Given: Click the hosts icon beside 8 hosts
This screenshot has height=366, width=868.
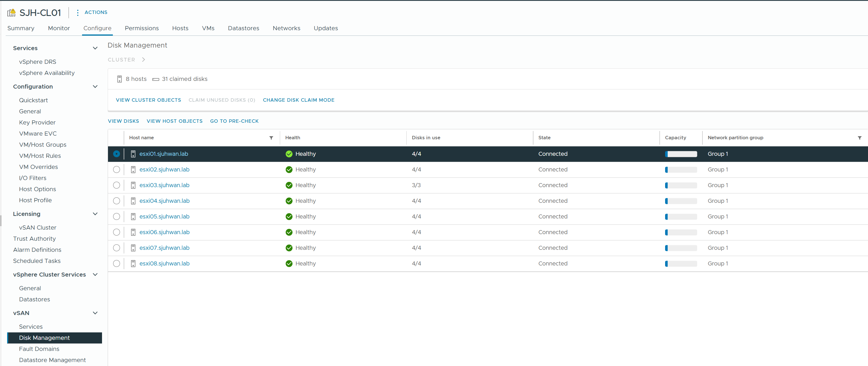Looking at the screenshot, I should click(x=119, y=79).
